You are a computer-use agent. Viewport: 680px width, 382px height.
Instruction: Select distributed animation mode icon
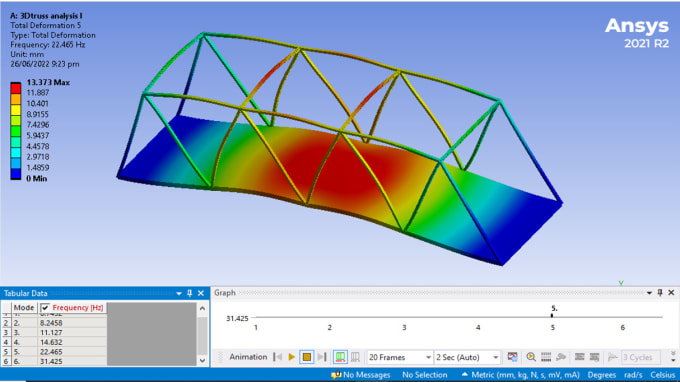pos(340,357)
